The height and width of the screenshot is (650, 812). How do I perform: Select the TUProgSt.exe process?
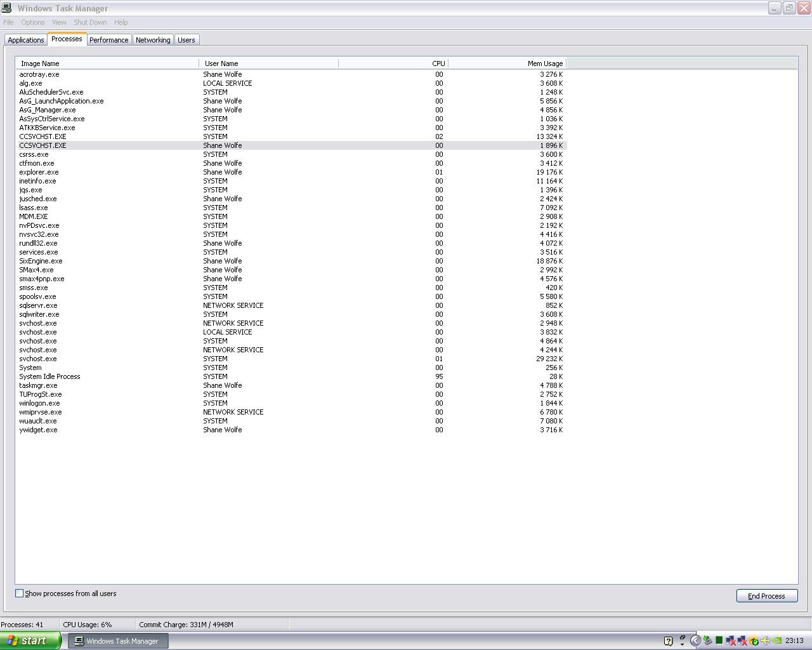291,394
